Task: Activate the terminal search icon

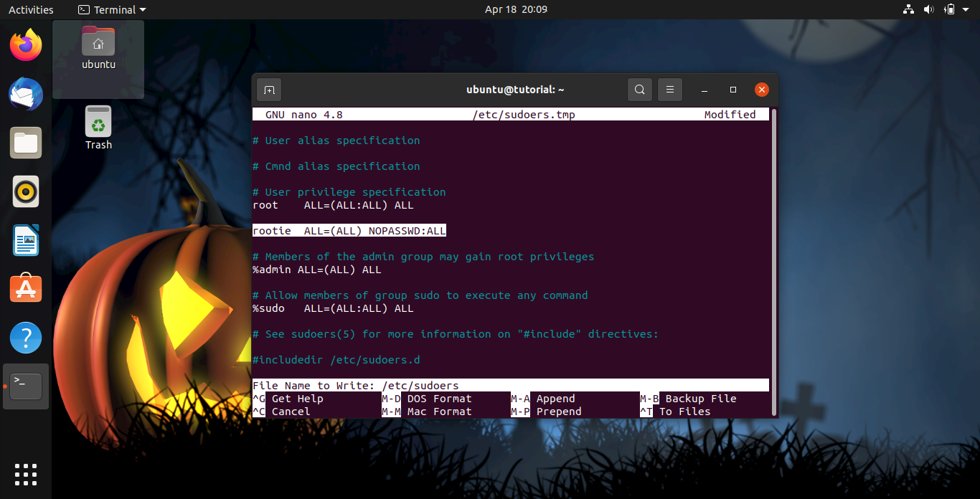Action: [x=639, y=89]
